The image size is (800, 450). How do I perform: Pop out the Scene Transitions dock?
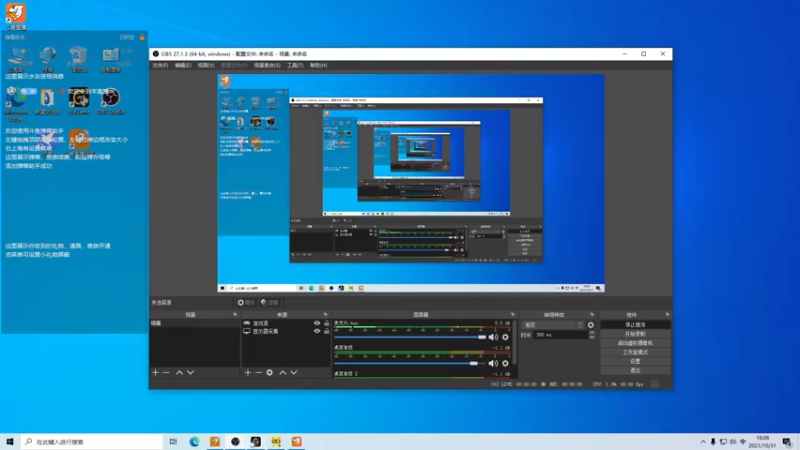click(x=592, y=315)
